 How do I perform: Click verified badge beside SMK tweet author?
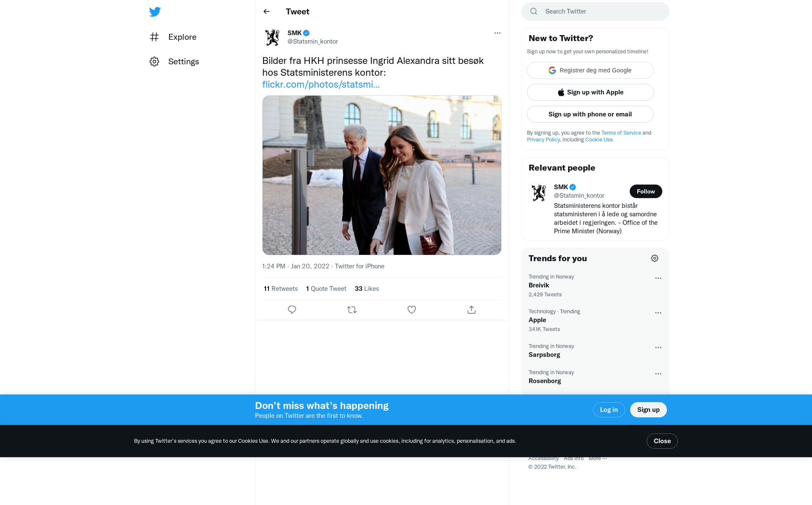pyautogui.click(x=306, y=33)
